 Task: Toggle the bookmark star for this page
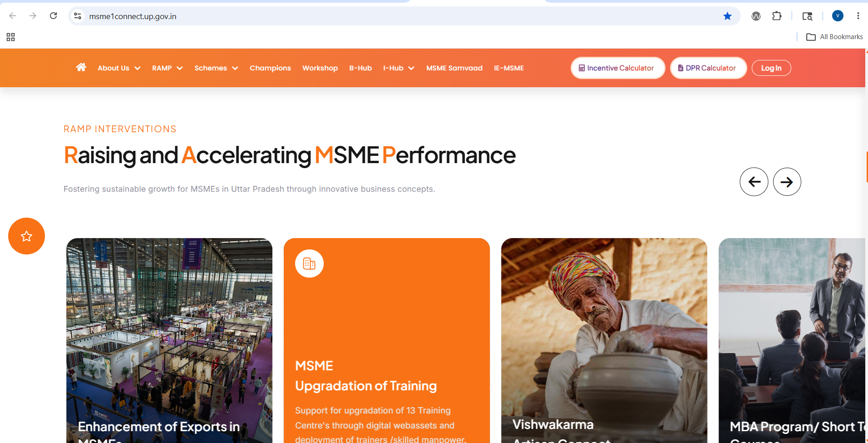tap(727, 16)
